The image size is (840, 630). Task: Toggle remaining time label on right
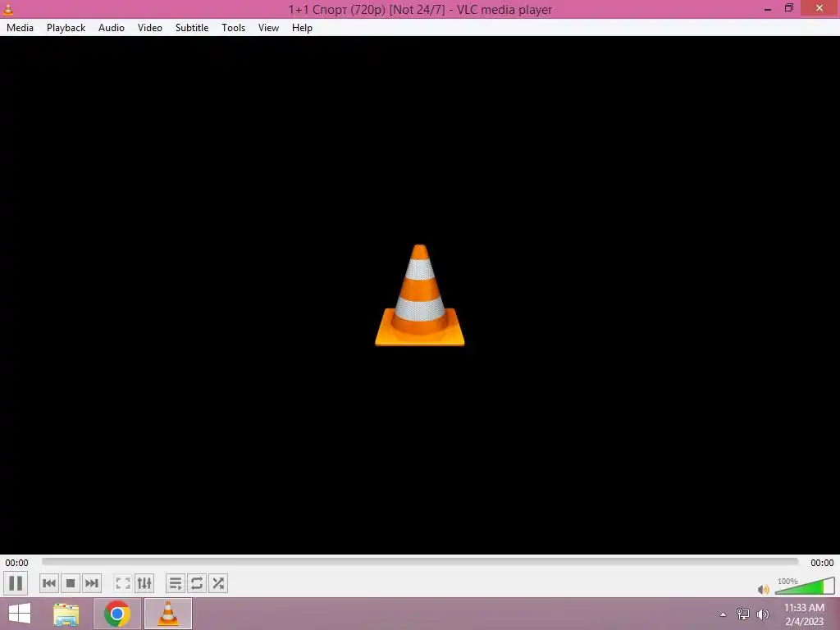[822, 563]
